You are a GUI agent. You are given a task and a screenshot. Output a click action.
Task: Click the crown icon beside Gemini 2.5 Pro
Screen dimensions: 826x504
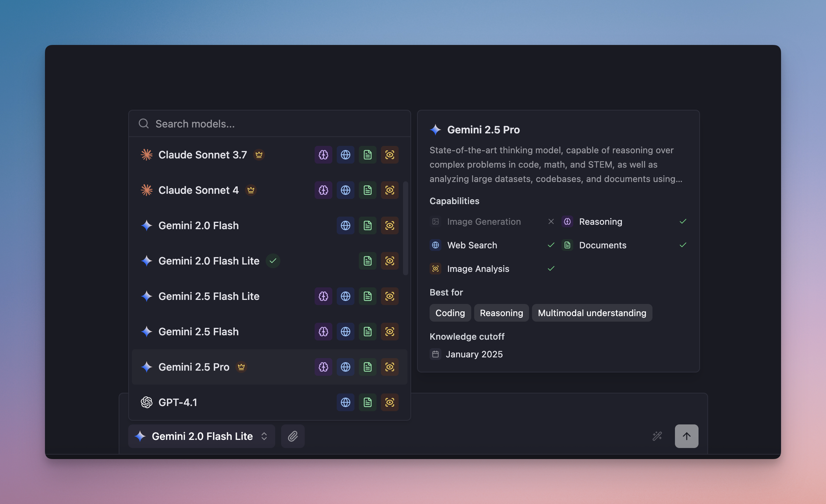[241, 367]
